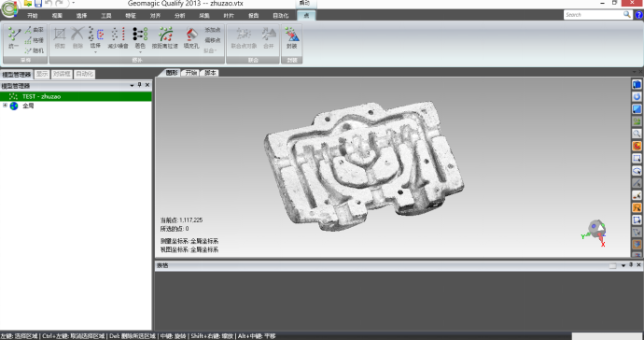Open the View ribbon tab

(57, 16)
